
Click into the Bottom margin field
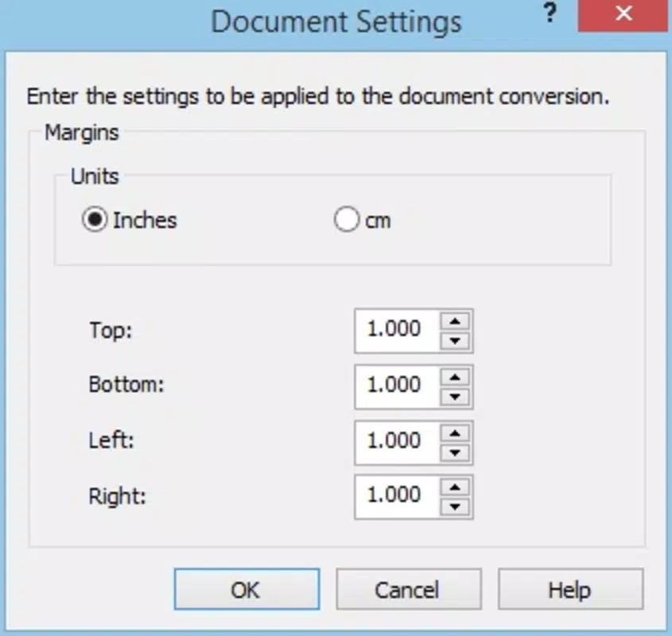(398, 387)
